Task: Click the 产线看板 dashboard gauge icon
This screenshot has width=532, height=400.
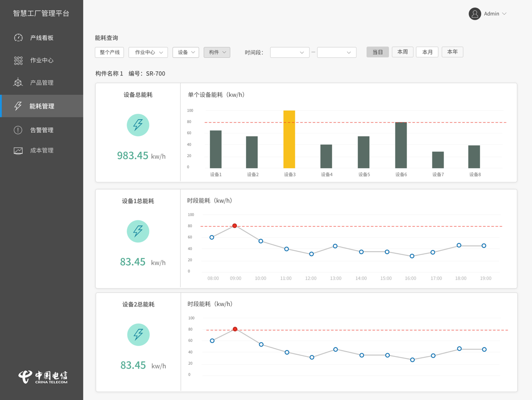Action: pyautogui.click(x=18, y=38)
